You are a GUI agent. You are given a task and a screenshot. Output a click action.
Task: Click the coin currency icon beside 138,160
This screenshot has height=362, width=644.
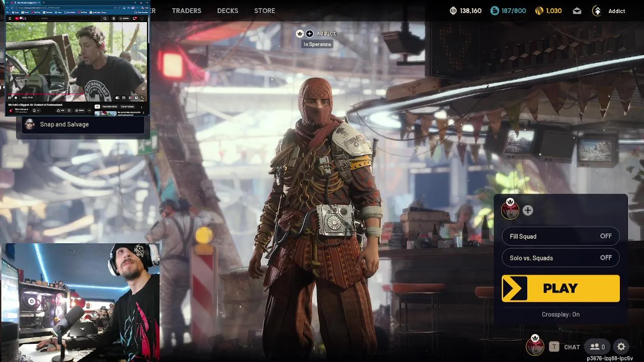click(x=453, y=11)
